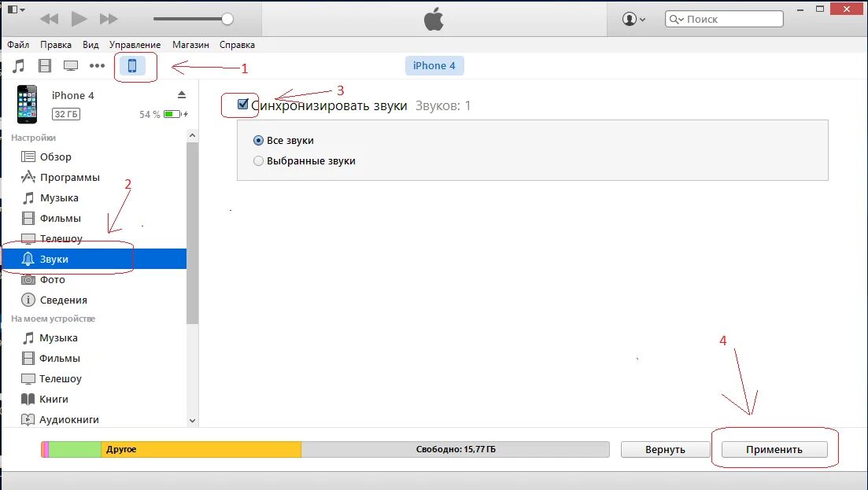Uncheck Синхронизировать звуки checkbox

point(242,104)
